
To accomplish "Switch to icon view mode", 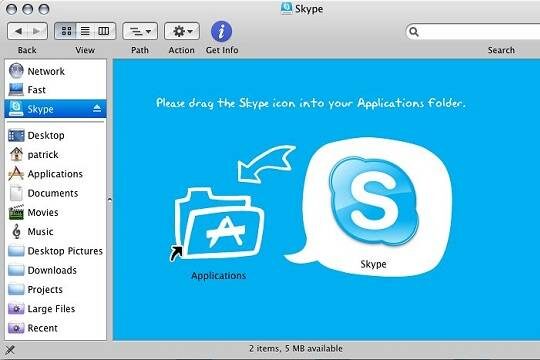I will 66,31.
